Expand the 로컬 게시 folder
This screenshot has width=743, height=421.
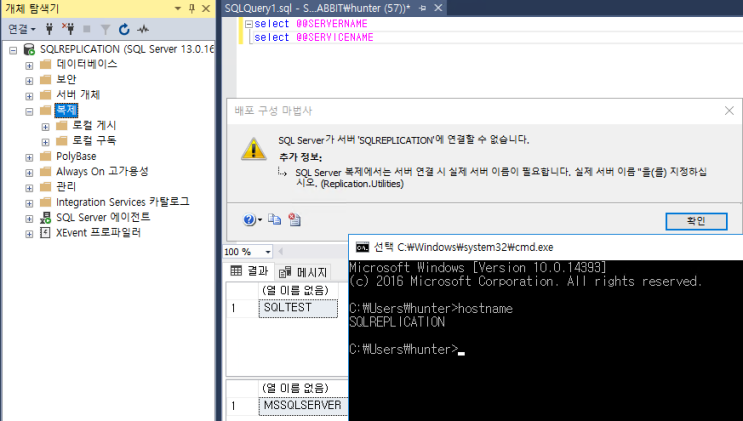pos(45,127)
